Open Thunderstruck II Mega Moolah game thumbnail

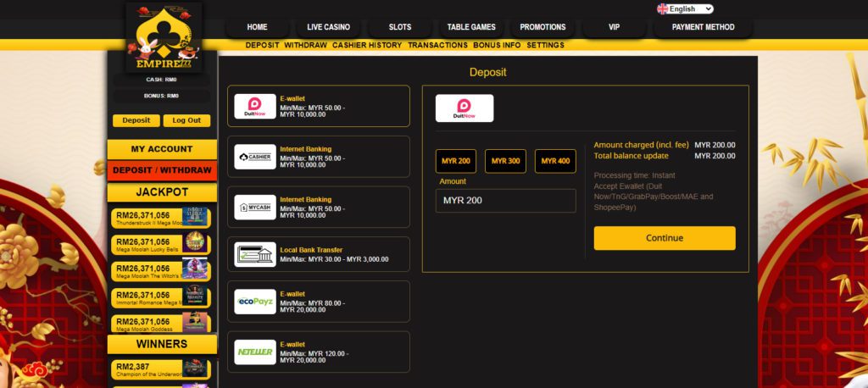pyautogui.click(x=195, y=217)
